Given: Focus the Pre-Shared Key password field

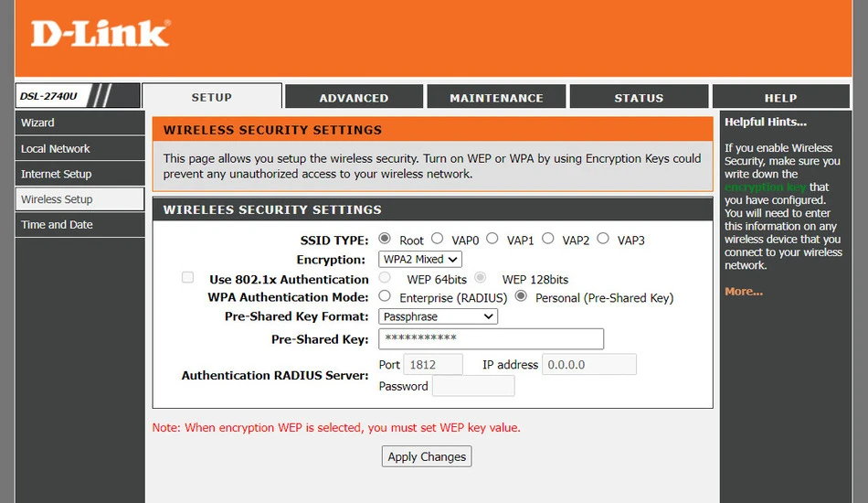Looking at the screenshot, I should point(491,338).
